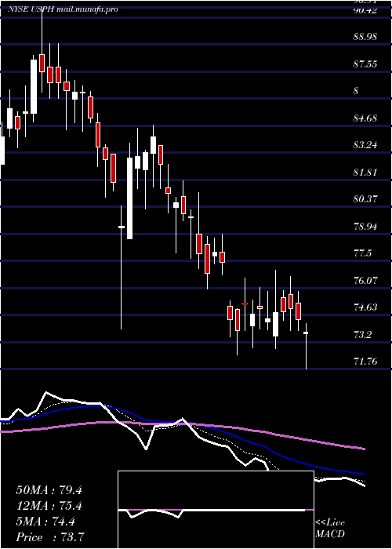
Task: Click the Price : 73.7 readout
Action: click(x=50, y=536)
